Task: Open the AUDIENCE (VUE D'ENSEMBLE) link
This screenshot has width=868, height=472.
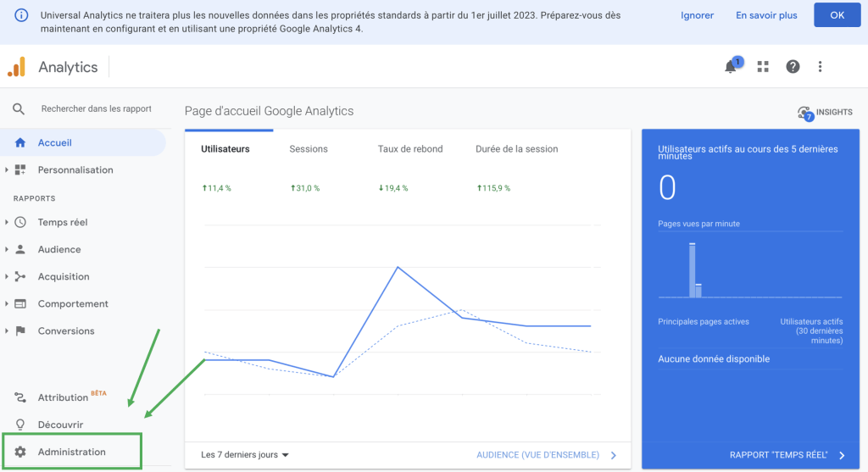Action: click(537, 455)
